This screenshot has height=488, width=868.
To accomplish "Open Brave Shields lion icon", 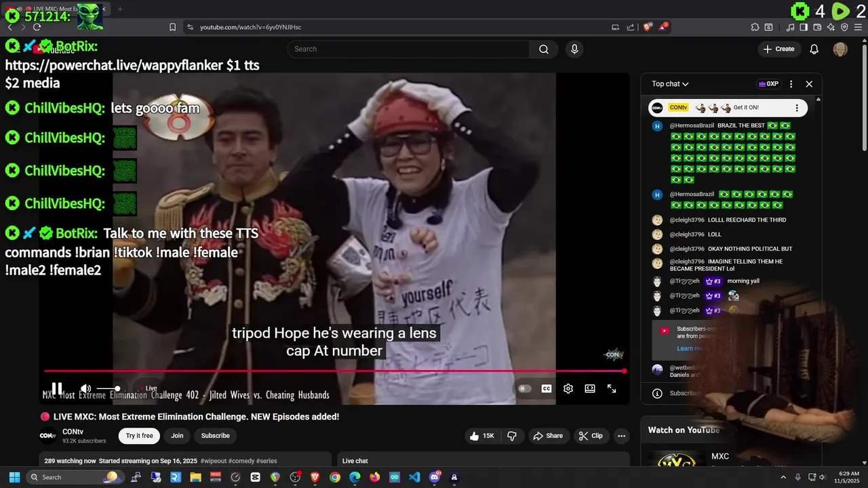I will [x=648, y=27].
